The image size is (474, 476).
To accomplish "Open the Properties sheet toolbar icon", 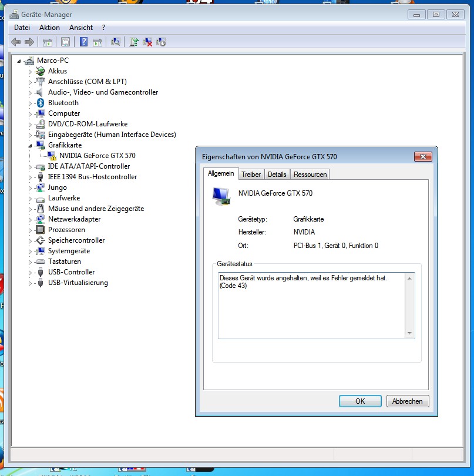I will 65,42.
